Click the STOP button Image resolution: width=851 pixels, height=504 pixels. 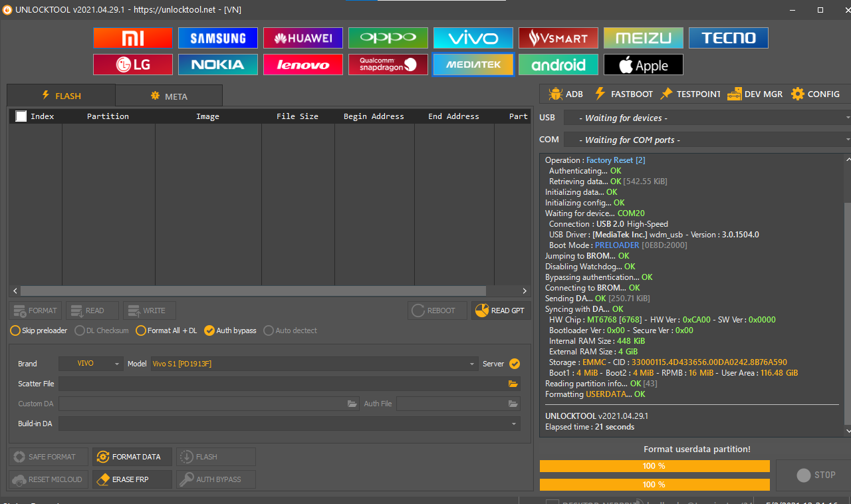[815, 475]
